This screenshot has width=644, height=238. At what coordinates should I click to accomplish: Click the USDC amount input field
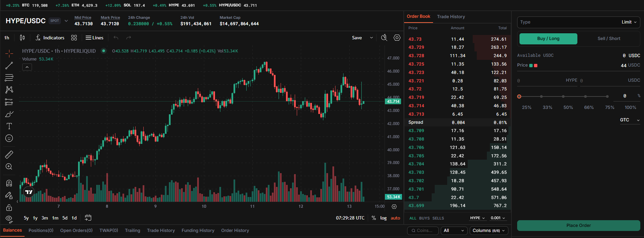610,80
